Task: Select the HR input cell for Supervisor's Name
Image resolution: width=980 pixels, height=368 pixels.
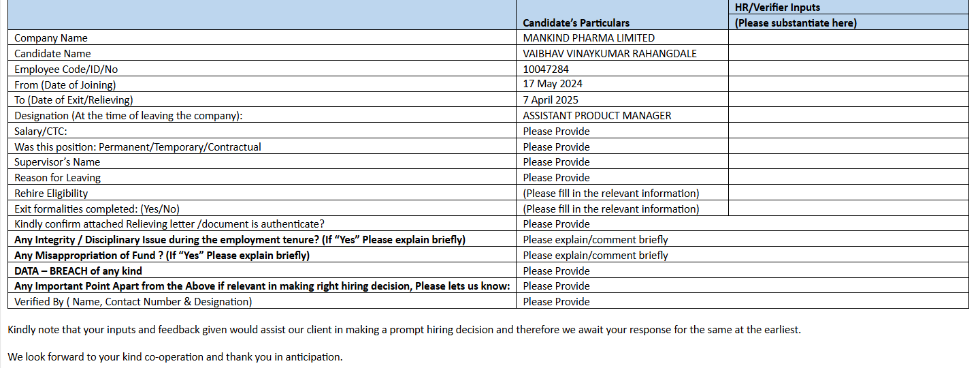Action: pos(848,162)
